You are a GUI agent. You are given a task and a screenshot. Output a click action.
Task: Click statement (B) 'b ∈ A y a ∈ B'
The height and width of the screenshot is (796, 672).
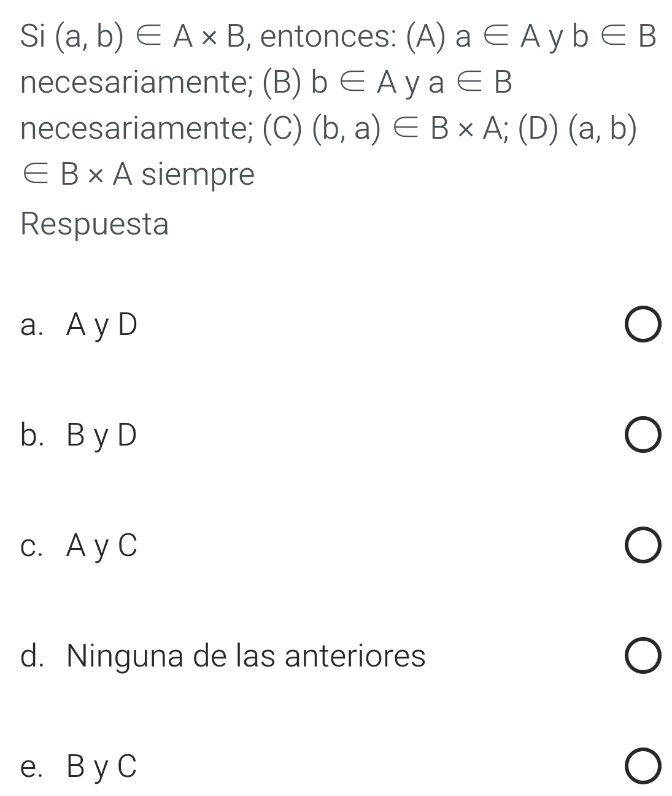411,83
